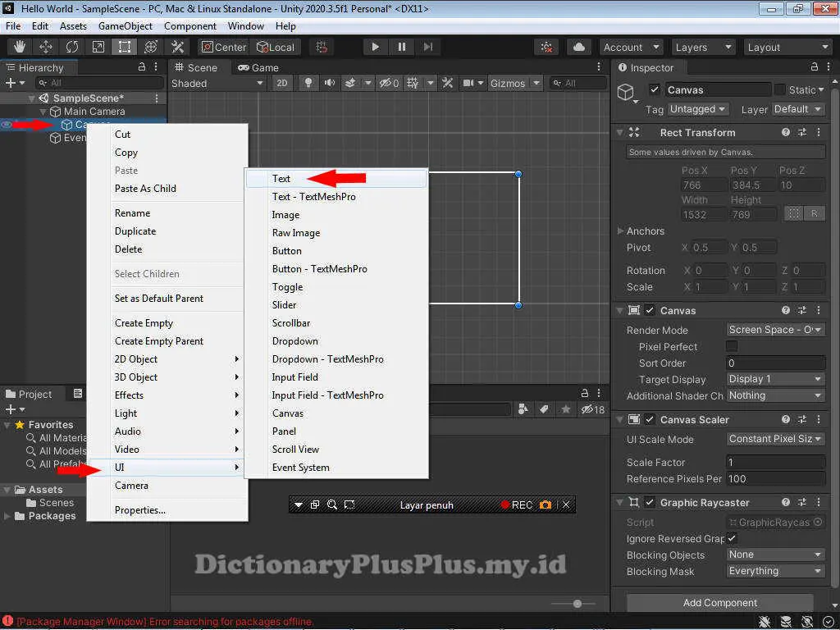Open presets for the Rect Transform
The width and height of the screenshot is (840, 630).
(802, 132)
